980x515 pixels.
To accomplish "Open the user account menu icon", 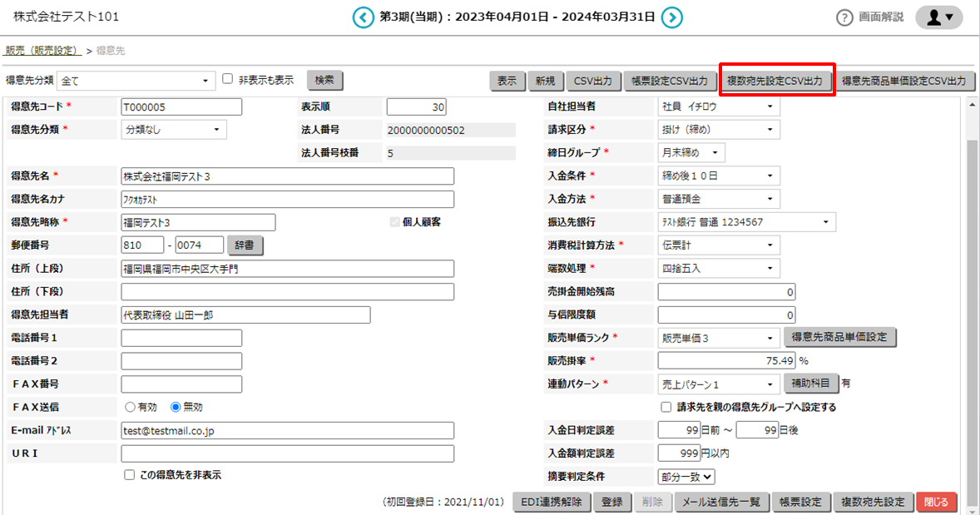I will pyautogui.click(x=938, y=17).
